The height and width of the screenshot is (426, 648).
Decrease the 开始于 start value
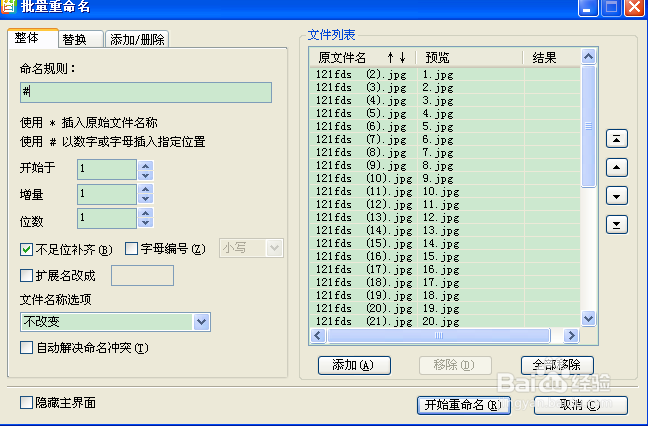pyautogui.click(x=145, y=175)
